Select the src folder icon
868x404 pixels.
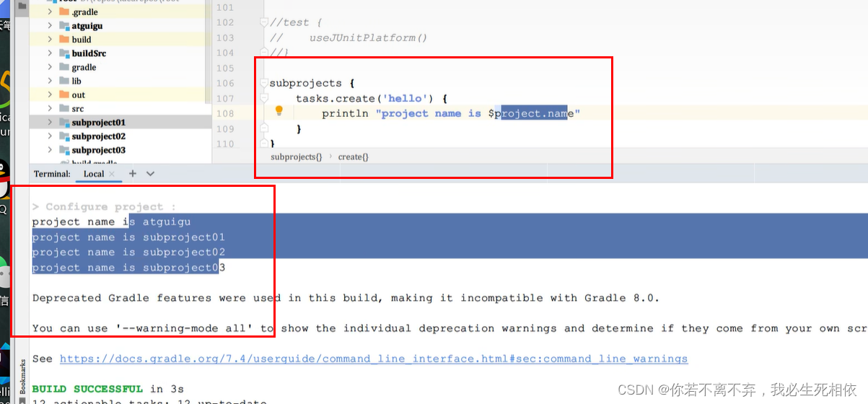[x=64, y=108]
